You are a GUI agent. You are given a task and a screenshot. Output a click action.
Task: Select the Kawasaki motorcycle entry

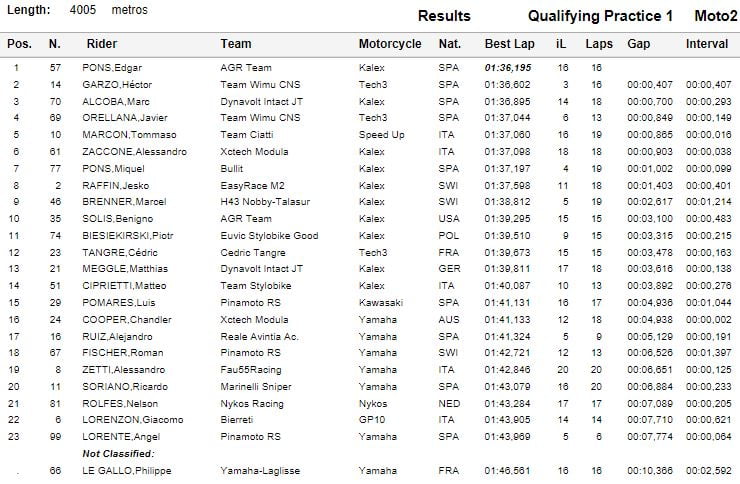[381, 302]
